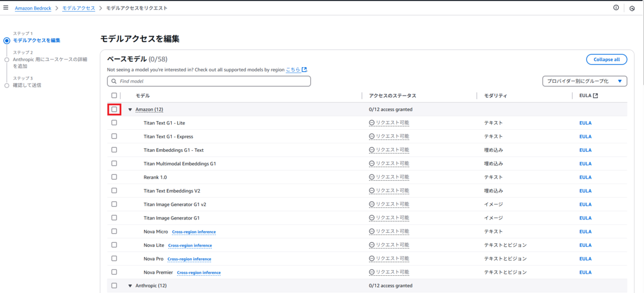The image size is (644, 293).
Task: Open Cross-region inference link for Nova Premier
Action: point(199,273)
